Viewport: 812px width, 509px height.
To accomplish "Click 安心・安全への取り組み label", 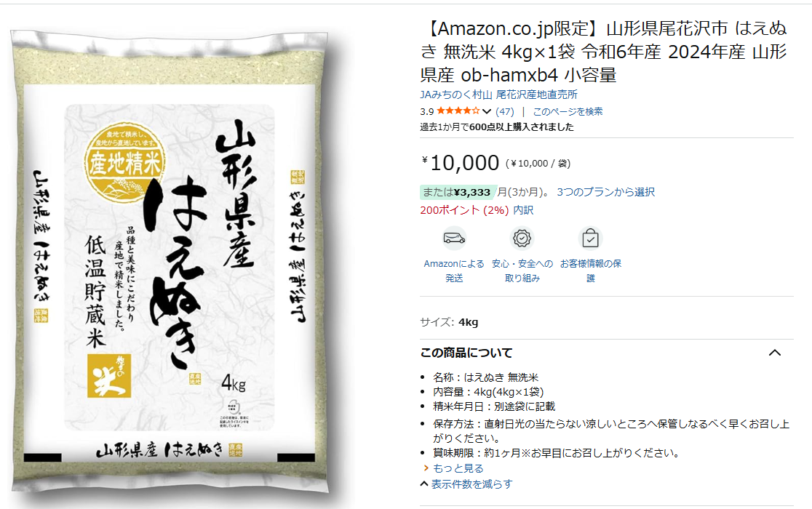I will (x=522, y=270).
